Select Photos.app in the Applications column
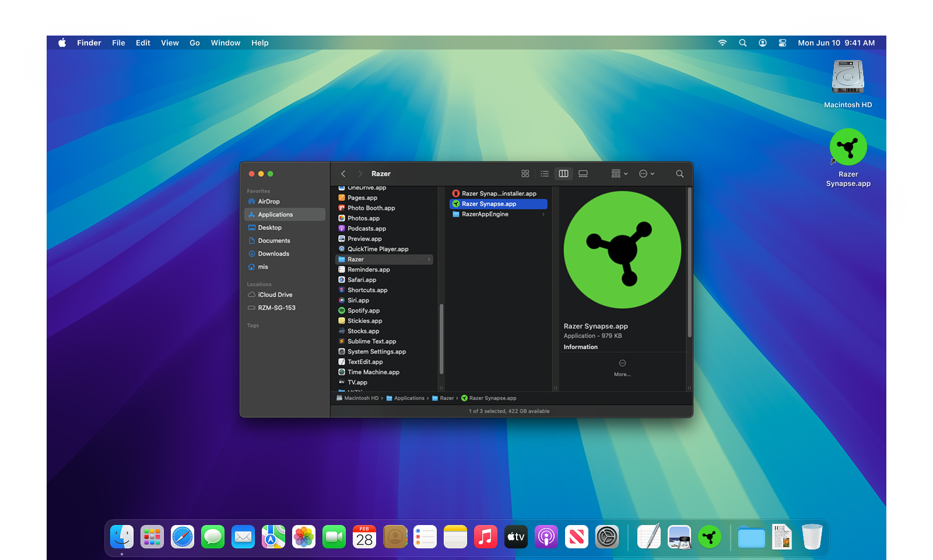Image resolution: width=933 pixels, height=560 pixels. pos(384,219)
